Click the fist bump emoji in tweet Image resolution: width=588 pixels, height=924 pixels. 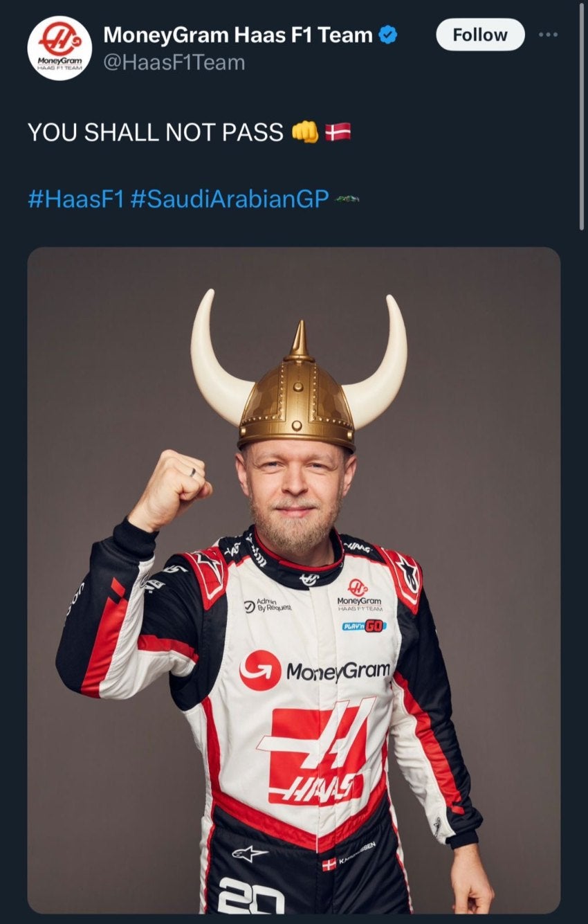tap(305, 131)
